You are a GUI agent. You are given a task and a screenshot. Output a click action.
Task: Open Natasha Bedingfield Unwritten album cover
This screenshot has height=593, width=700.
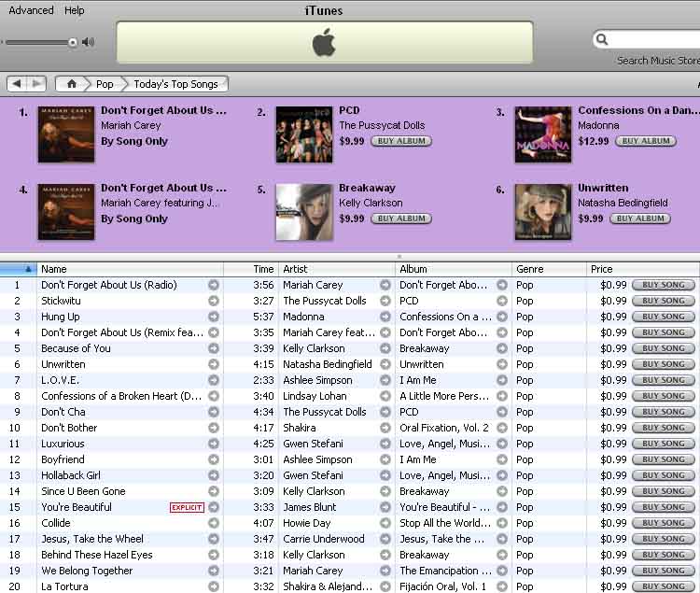coord(543,212)
